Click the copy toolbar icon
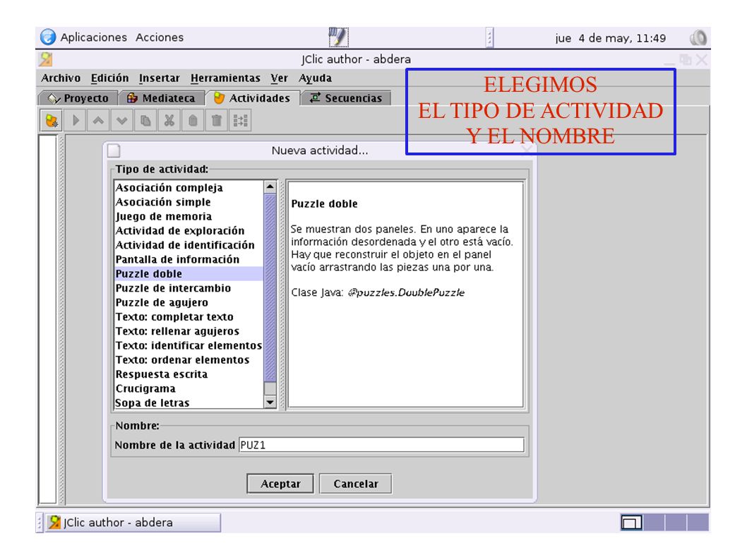Screen dimensions: 747x560 145,121
